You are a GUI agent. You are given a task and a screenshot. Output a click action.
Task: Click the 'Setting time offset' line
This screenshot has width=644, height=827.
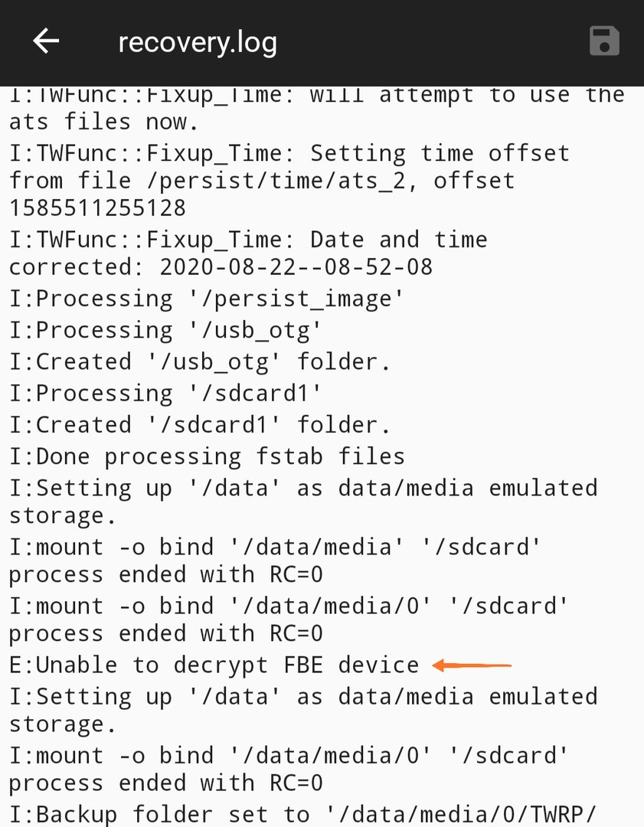[289, 181]
